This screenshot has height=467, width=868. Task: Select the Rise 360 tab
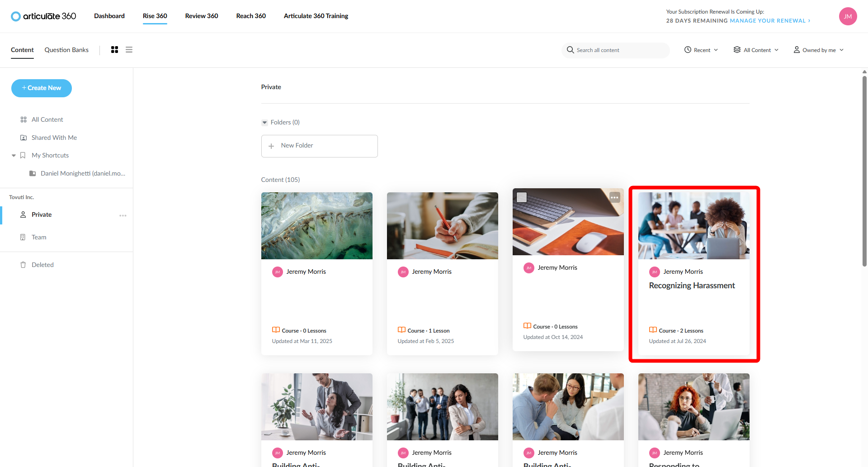pyautogui.click(x=155, y=16)
